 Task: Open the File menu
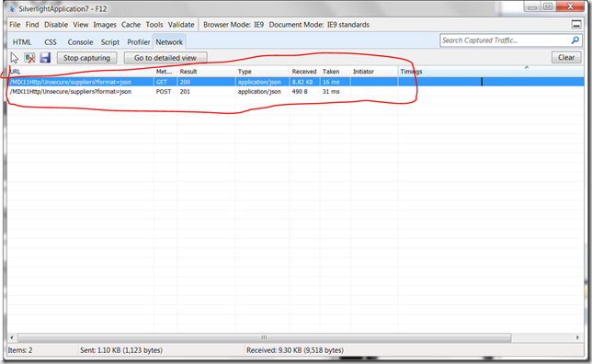click(x=15, y=25)
